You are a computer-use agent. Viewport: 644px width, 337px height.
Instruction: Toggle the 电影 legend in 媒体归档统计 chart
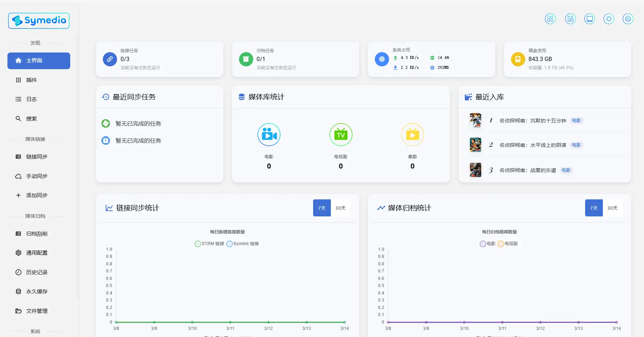point(487,244)
